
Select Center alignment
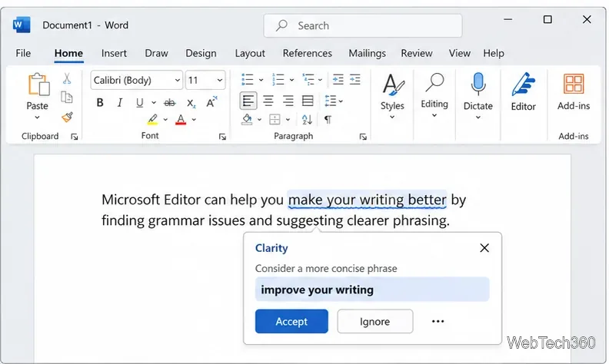click(268, 101)
